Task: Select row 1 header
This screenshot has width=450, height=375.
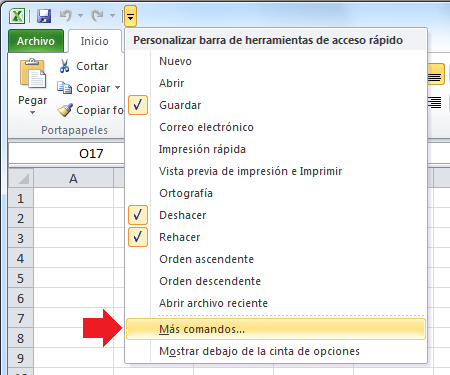Action: (21, 198)
